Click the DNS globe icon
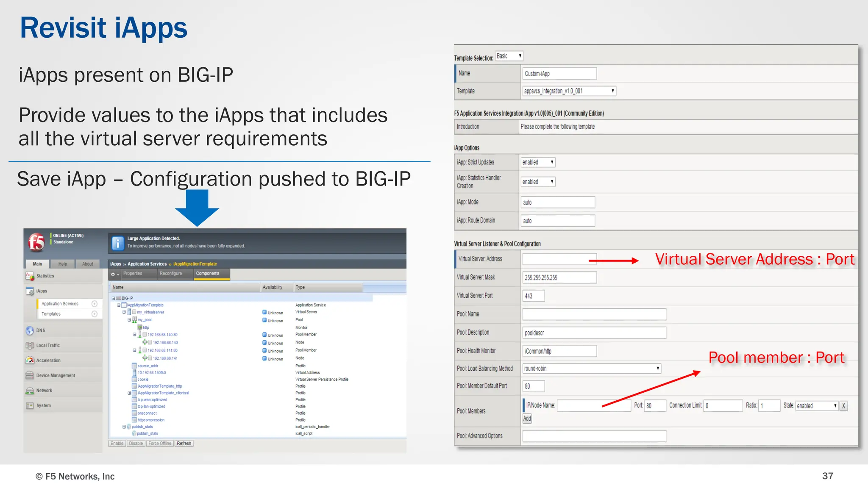The height and width of the screenshot is (488, 868). click(x=30, y=330)
